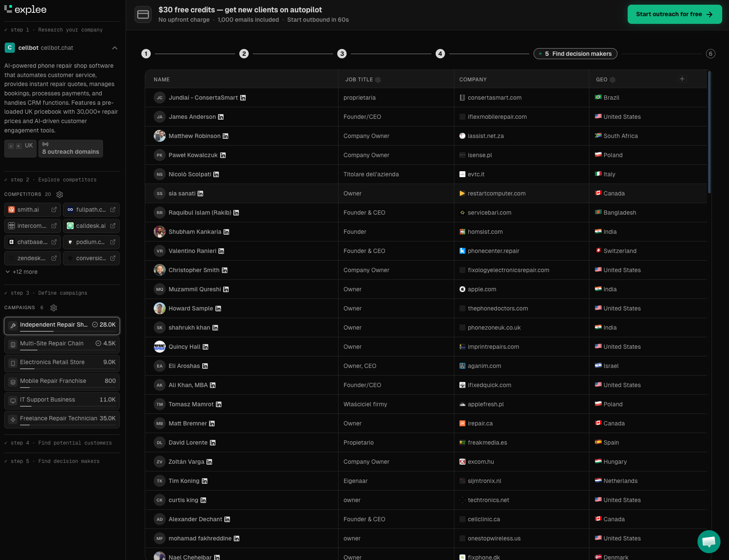Select Electronics Retail Store campaign
Image resolution: width=729 pixels, height=560 pixels.
coord(62,363)
